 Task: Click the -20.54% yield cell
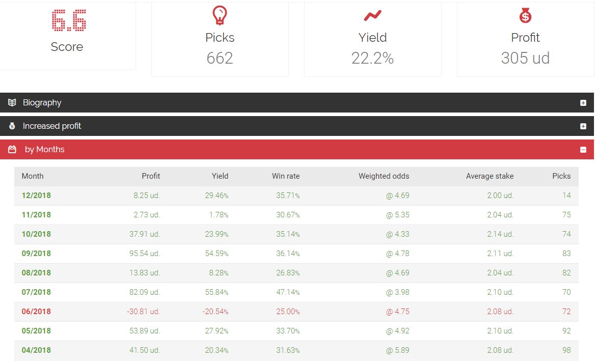(215, 312)
